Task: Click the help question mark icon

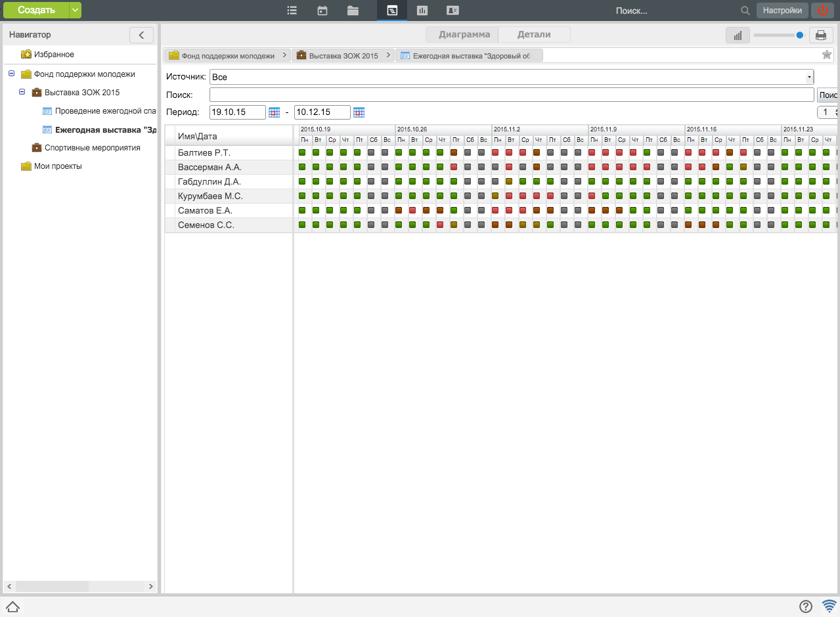Action: (x=806, y=606)
